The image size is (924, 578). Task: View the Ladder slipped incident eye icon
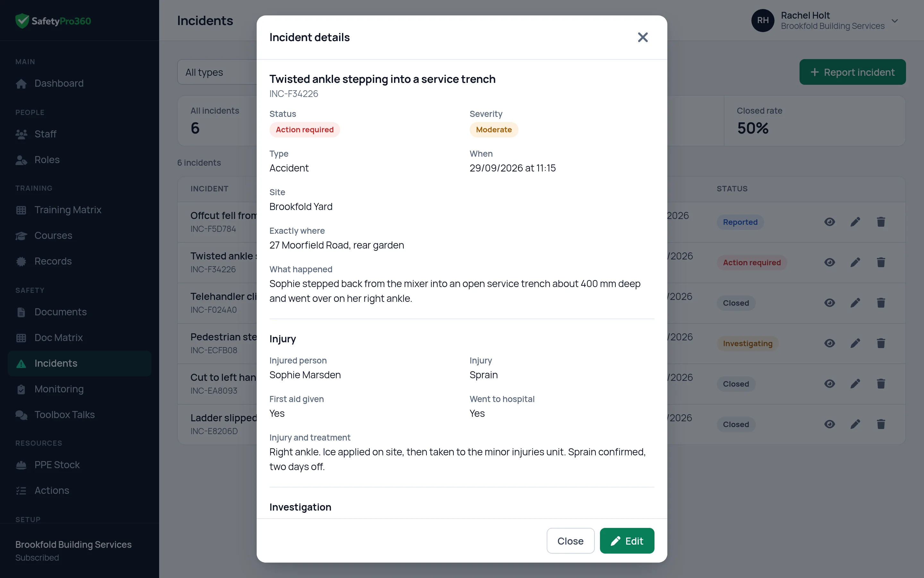(829, 424)
